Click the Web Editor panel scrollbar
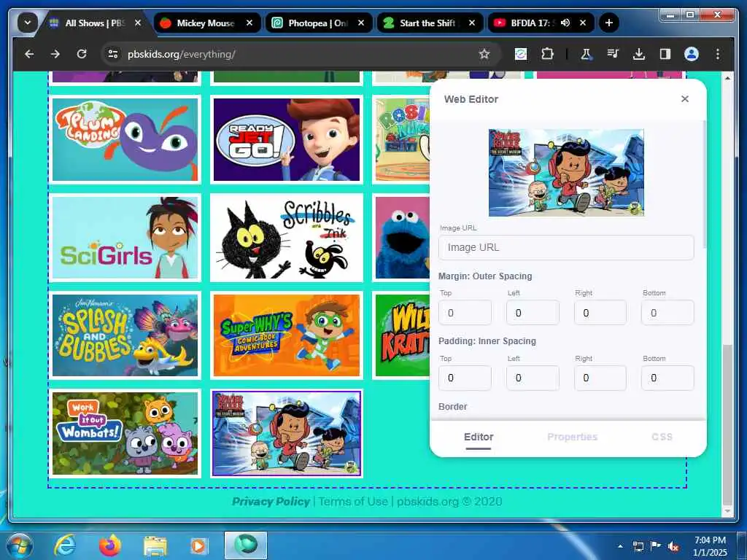 [x=703, y=184]
